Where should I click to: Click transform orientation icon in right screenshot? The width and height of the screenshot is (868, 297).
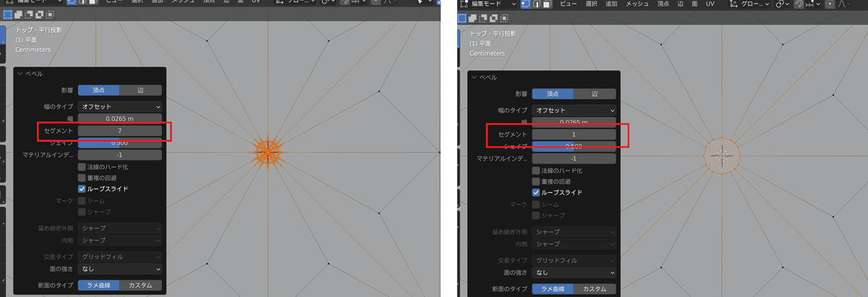click(x=733, y=4)
